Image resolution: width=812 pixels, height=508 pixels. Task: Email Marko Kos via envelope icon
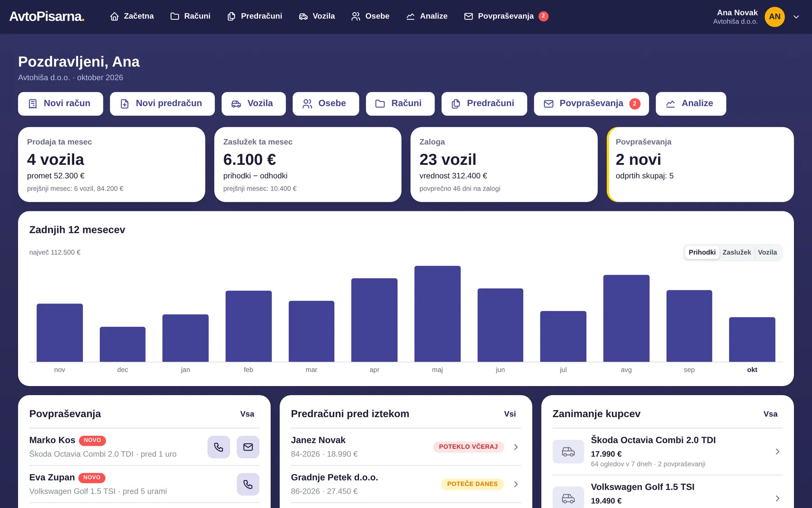(x=248, y=447)
